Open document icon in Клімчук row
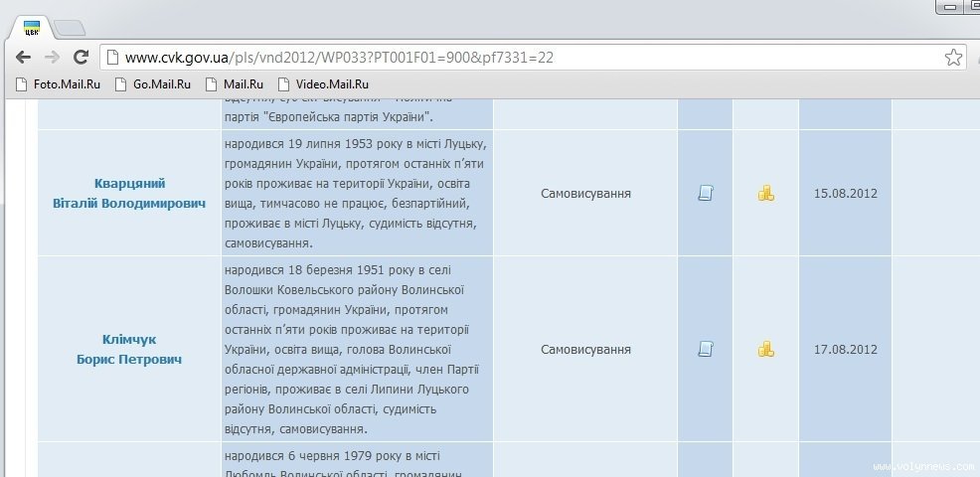Image resolution: width=980 pixels, height=477 pixels. pos(706,349)
